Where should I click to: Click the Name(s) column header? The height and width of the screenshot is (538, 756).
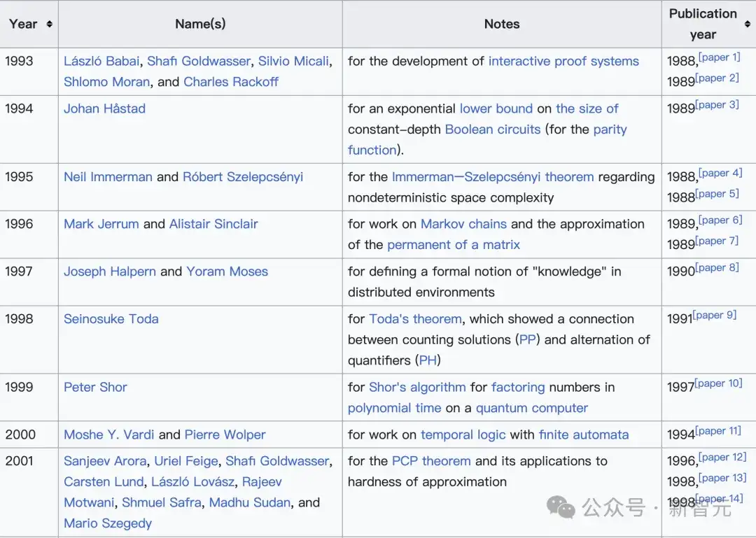click(200, 24)
